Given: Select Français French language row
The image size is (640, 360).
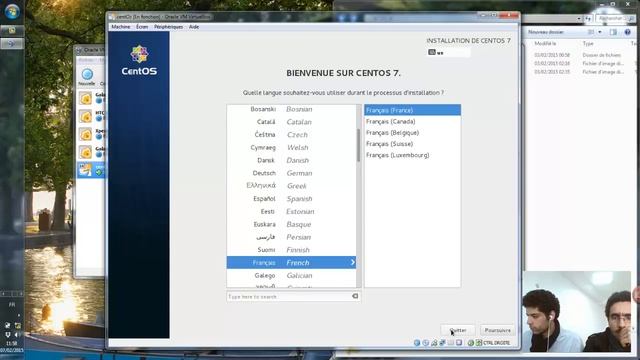Looking at the screenshot, I should click(x=291, y=262).
